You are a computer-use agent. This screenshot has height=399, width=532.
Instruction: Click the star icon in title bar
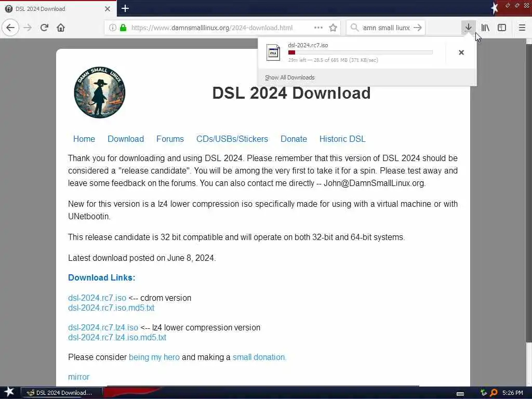(495, 8)
